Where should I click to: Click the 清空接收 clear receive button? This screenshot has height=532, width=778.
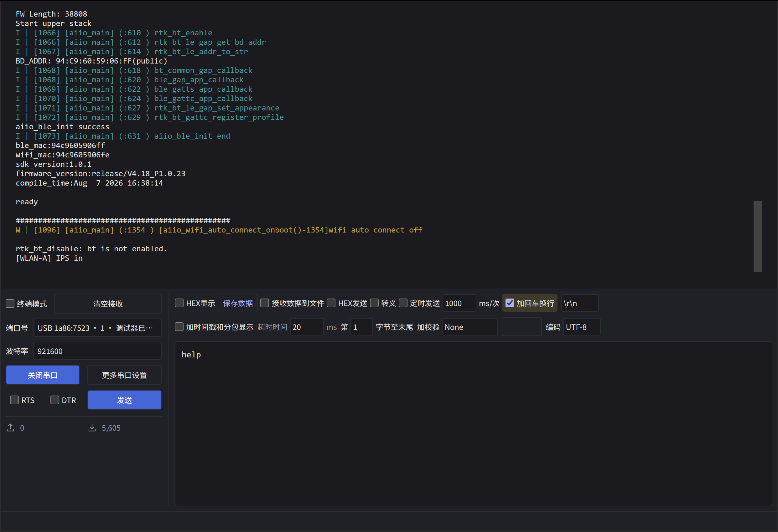click(x=108, y=304)
